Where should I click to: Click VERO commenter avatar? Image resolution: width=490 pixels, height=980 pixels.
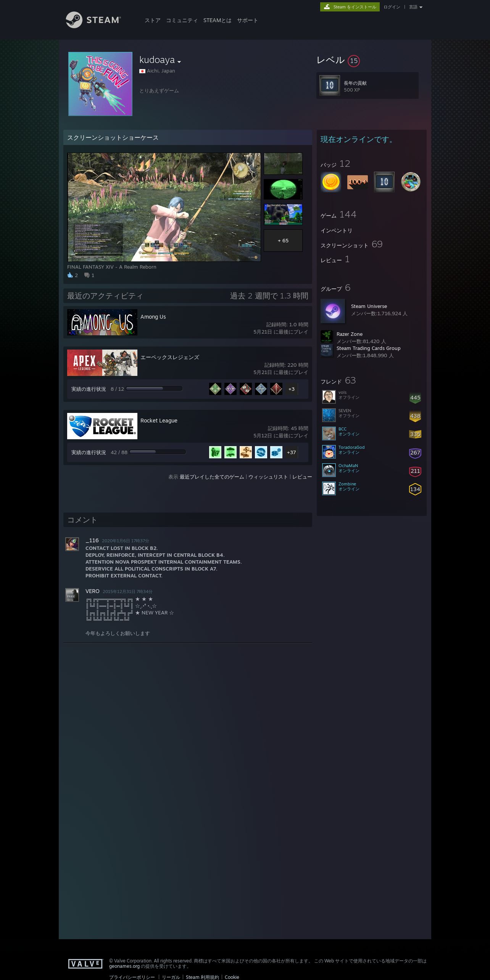tap(72, 595)
